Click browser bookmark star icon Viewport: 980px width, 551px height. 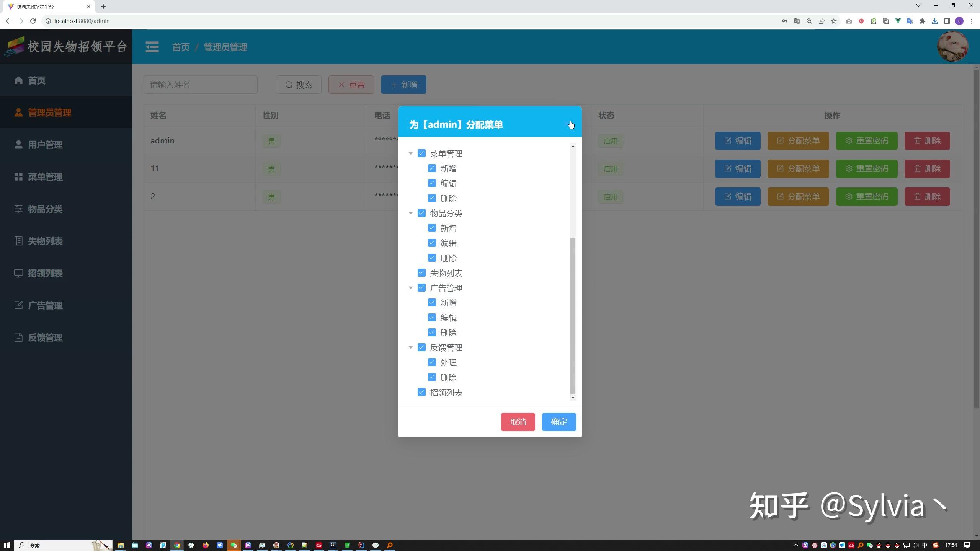pos(834,21)
